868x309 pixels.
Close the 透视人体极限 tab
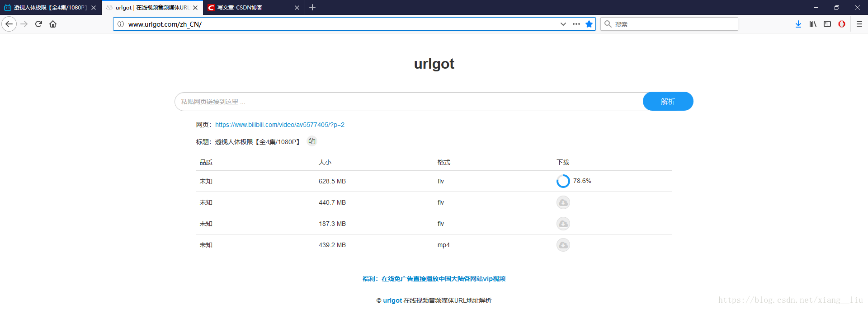pos(94,8)
